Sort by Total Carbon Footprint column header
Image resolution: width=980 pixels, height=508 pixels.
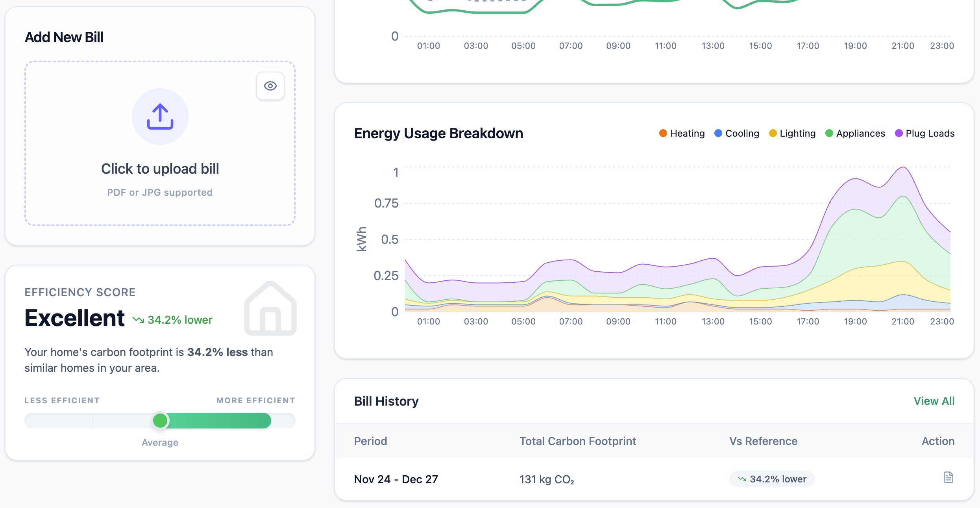tap(577, 441)
